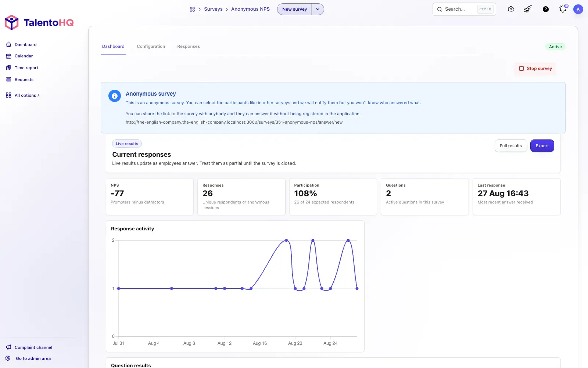Open Time report in sidebar
This screenshot has width=588, height=368.
[22, 68]
